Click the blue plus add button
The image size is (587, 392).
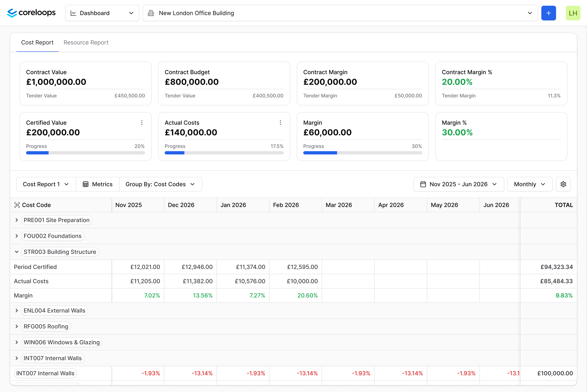pos(548,13)
